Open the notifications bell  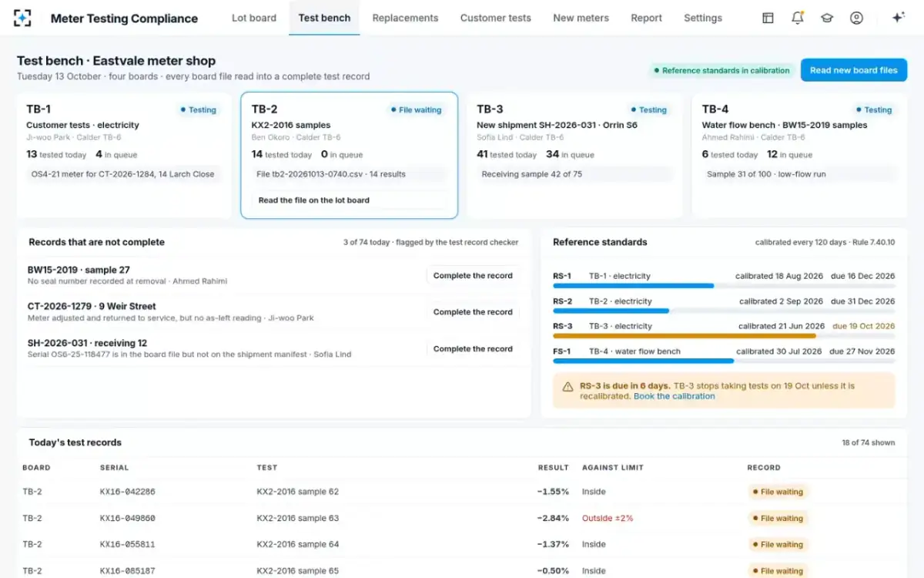click(x=798, y=18)
